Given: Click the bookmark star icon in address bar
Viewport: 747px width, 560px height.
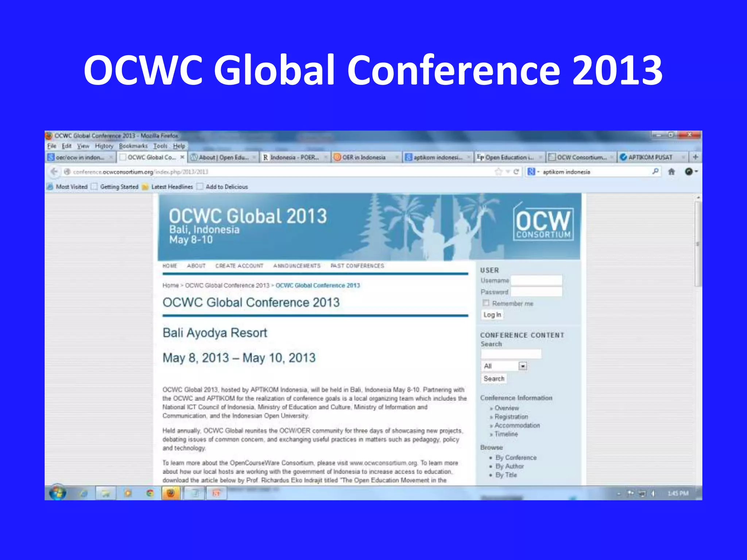Looking at the screenshot, I should [498, 172].
